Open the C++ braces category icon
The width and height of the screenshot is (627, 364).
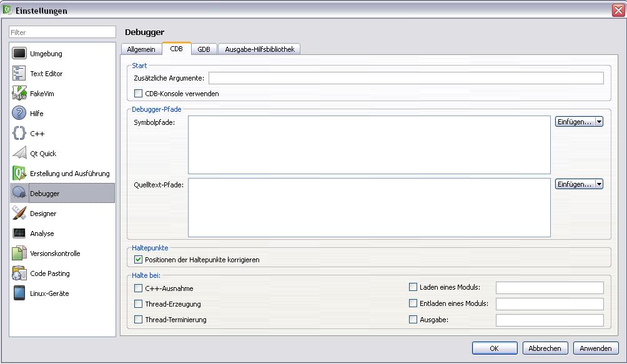[x=19, y=133]
